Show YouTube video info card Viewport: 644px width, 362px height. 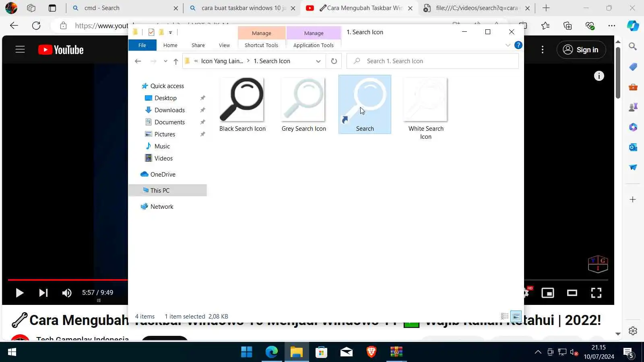pos(599,76)
